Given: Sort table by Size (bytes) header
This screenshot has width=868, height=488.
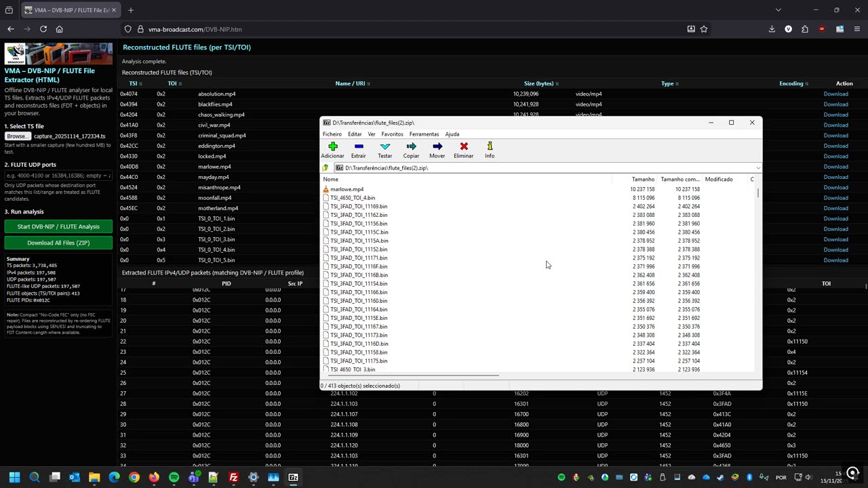Looking at the screenshot, I should point(540,83).
